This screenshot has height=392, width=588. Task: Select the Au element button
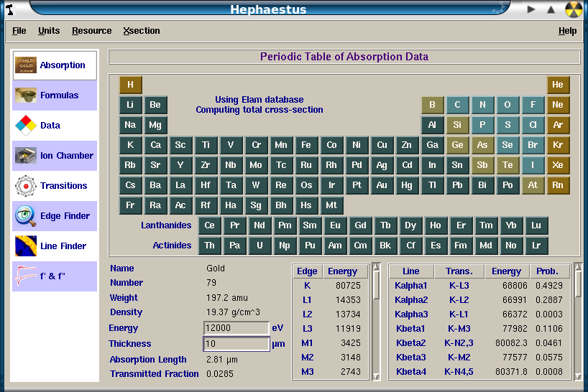pos(382,185)
